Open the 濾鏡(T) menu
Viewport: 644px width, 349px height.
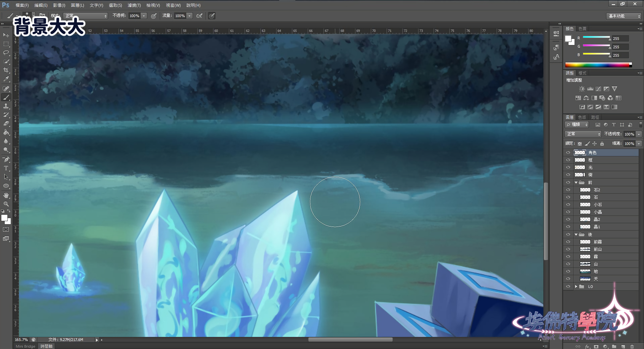click(x=134, y=5)
